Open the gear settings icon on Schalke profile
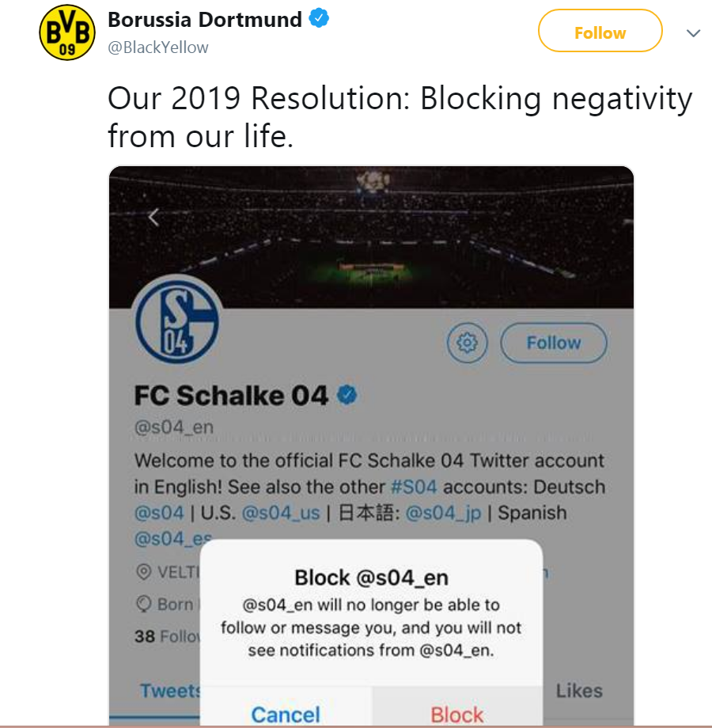Screen dimensions: 712x728 [468, 343]
